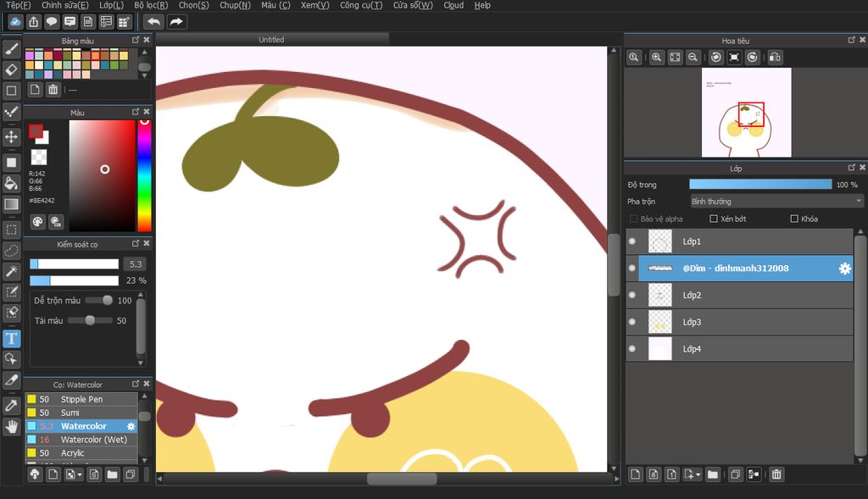The height and width of the screenshot is (499, 868).
Task: Delete the selected layer with trash icon
Action: click(776, 474)
